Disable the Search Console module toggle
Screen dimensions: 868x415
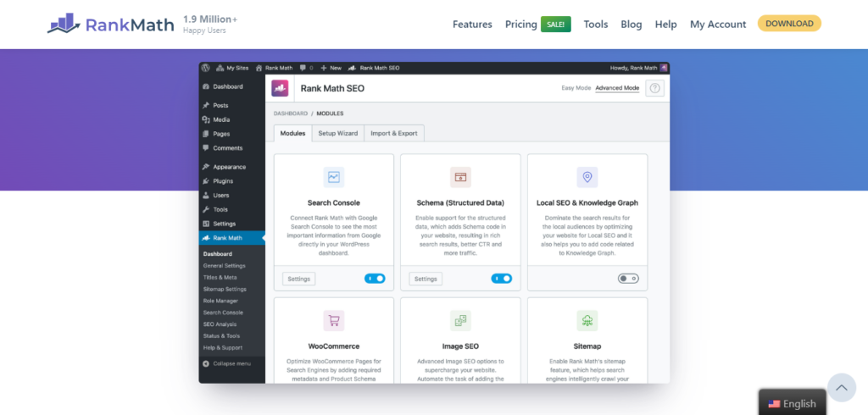click(375, 279)
